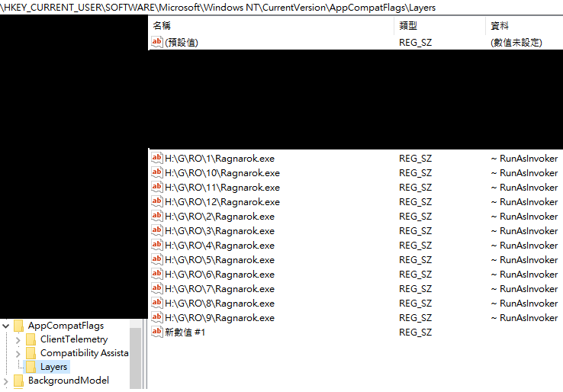The width and height of the screenshot is (563, 392).
Task: Select H:\G\RO\5\Ragnarok.exe value name
Action: (x=220, y=260)
